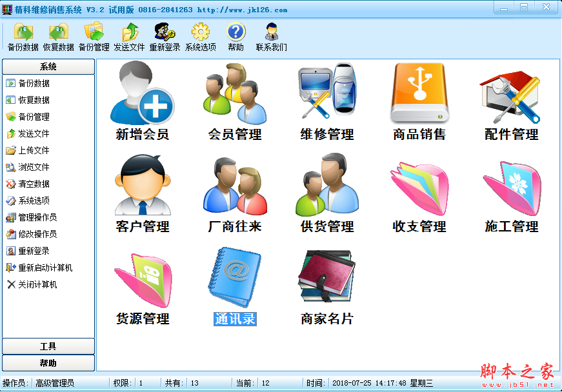Click 关闭计算机 in the sidebar
562x392 pixels.
32,284
